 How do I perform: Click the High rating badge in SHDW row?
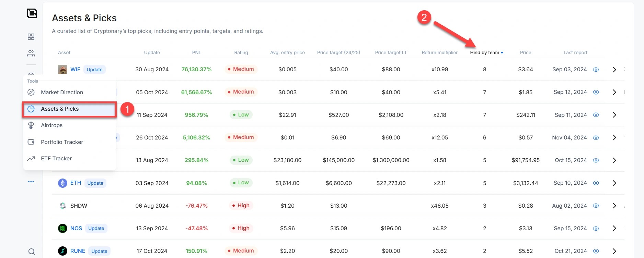[241, 206]
